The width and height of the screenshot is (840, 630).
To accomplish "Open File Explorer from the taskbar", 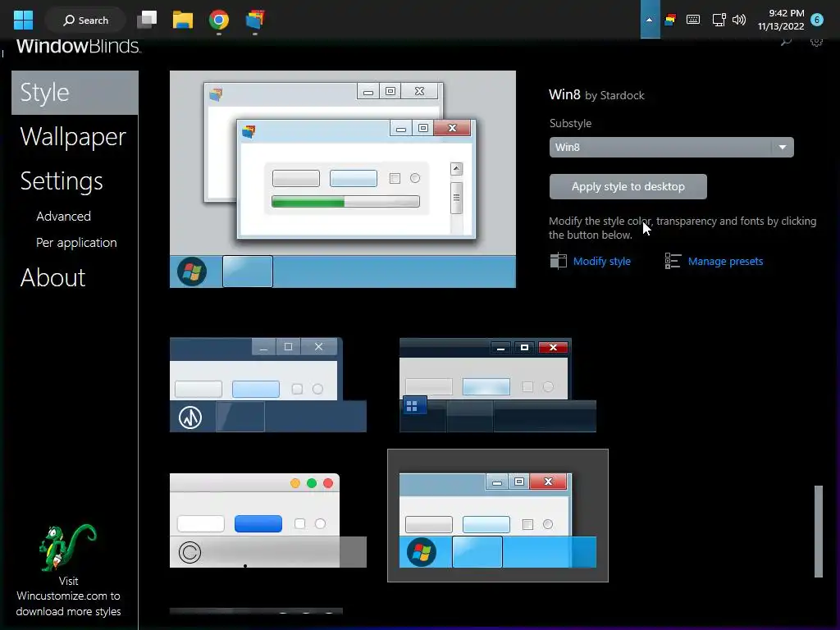I will pyautogui.click(x=183, y=20).
